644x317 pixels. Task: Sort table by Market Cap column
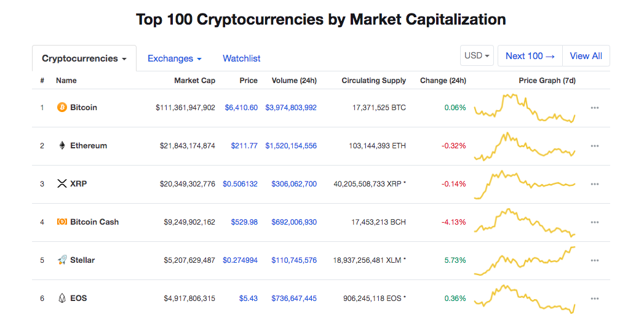pyautogui.click(x=194, y=81)
